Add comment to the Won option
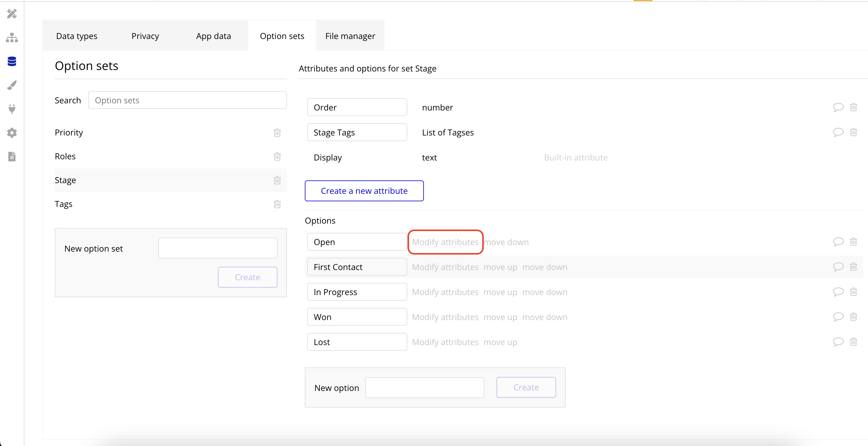This screenshot has width=868, height=446. click(838, 317)
